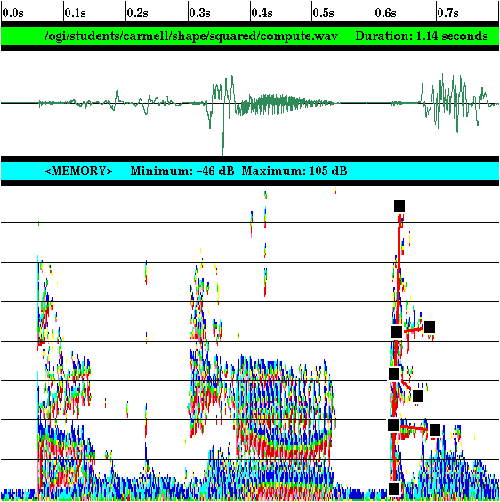
Task: Click the lower-left black square on vertical track
Action: (394, 425)
